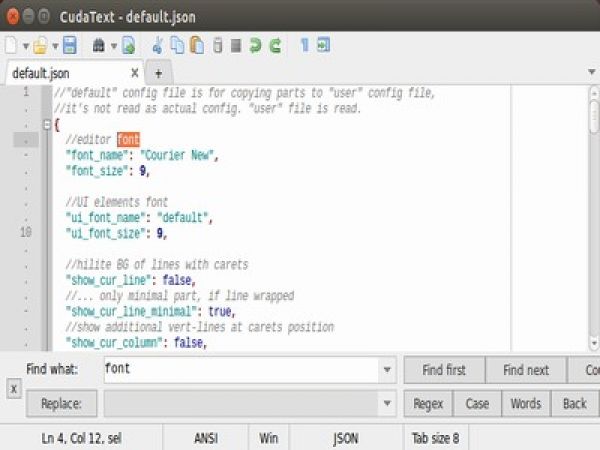Open the tab list arrow at far right
600x450 pixels.
coord(592,72)
